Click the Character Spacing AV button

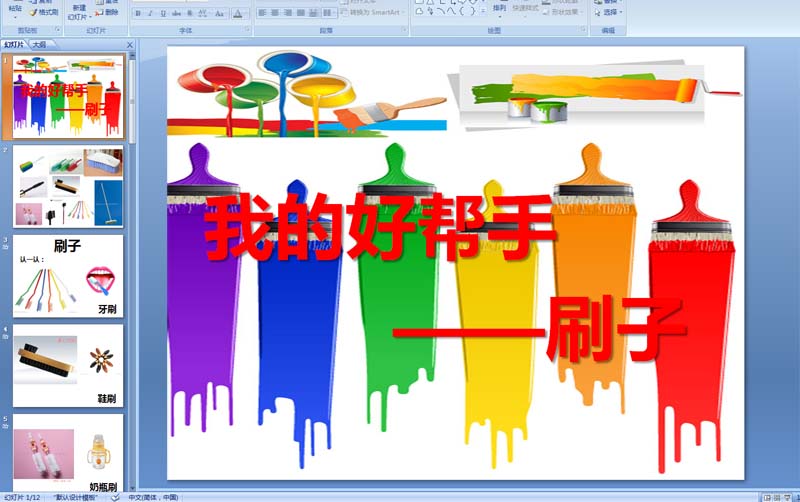click(203, 14)
